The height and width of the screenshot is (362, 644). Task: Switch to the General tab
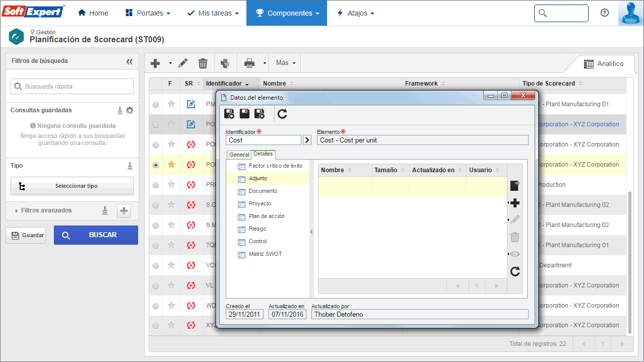tap(239, 155)
